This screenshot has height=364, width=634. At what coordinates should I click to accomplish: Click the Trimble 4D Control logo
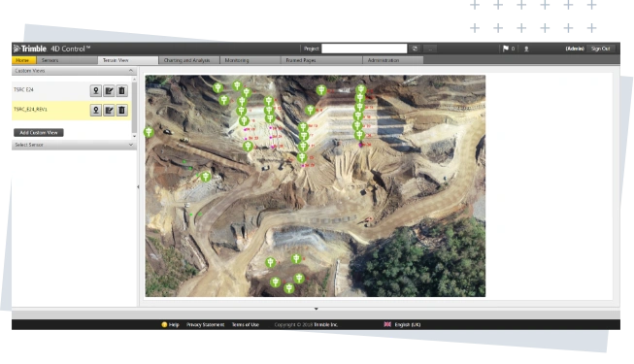(51, 49)
